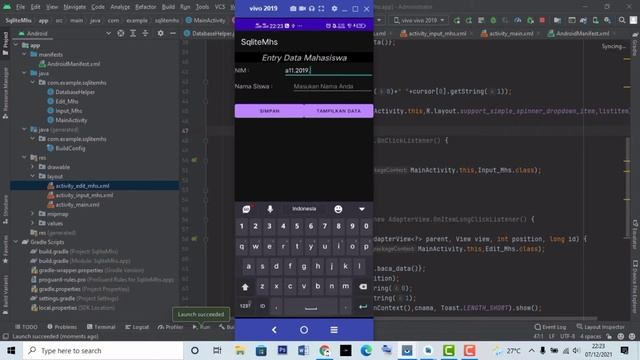Tap the hide keyboard down-arrow icon

click(362, 209)
